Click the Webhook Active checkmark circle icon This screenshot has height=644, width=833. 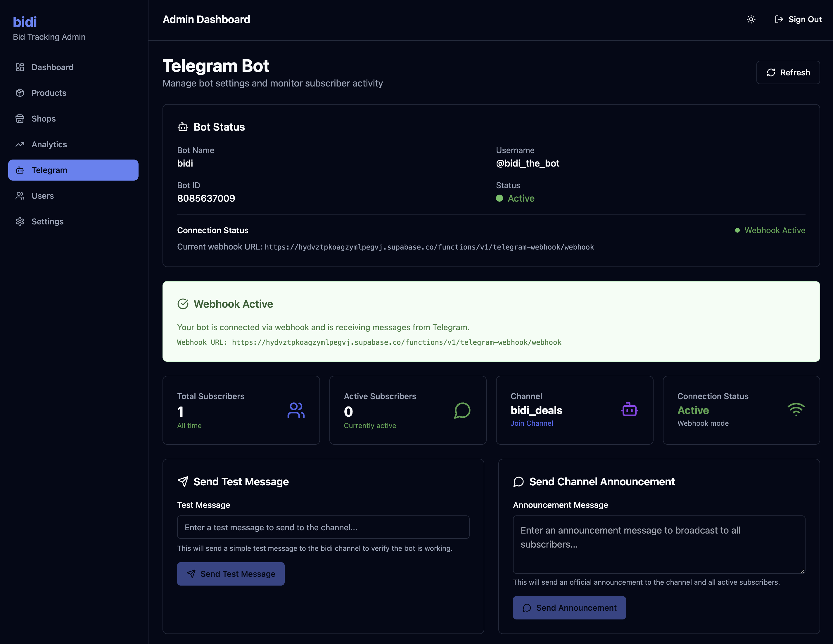(183, 304)
